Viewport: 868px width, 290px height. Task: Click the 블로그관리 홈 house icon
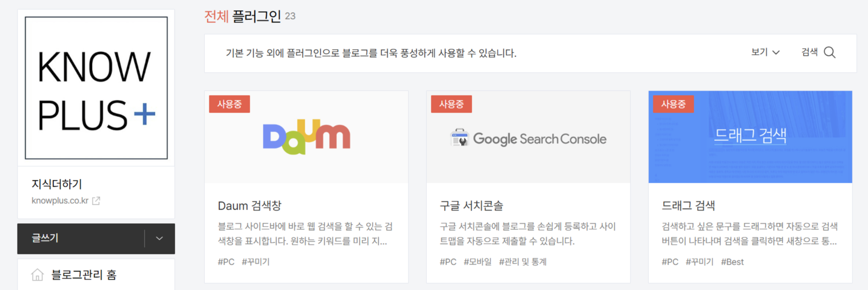37,275
